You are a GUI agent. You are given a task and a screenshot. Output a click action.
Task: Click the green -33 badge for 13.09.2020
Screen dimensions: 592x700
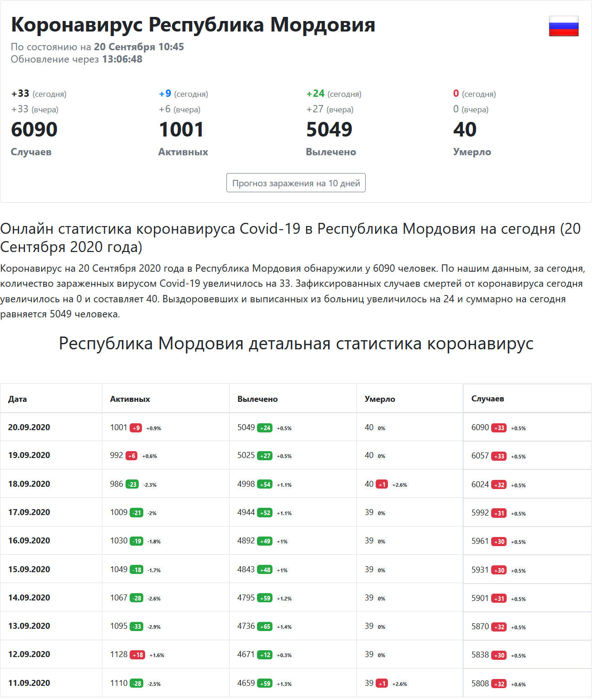pyautogui.click(x=136, y=626)
